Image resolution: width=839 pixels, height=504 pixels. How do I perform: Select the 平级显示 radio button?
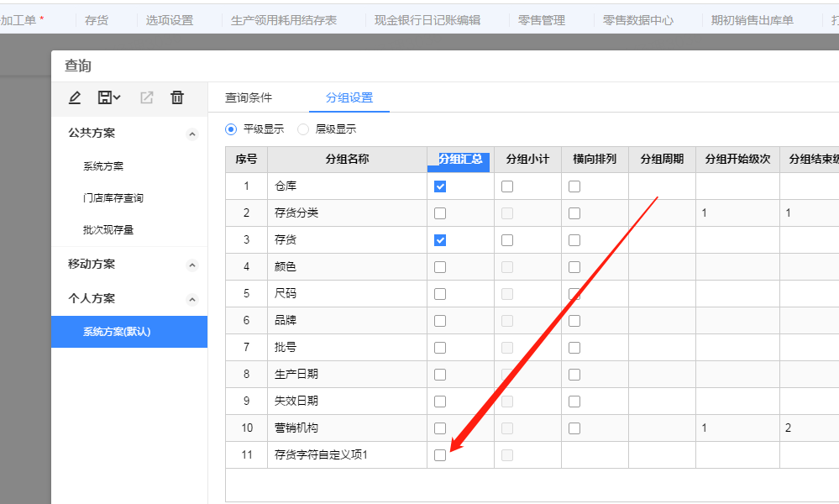click(231, 129)
